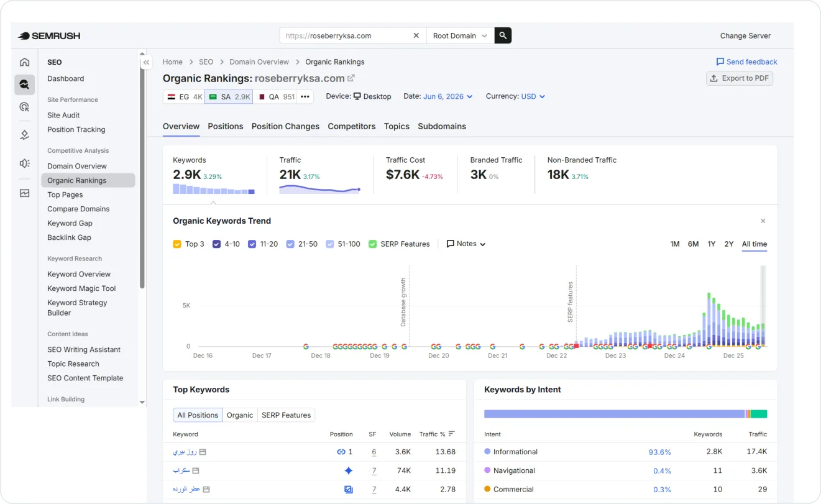The width and height of the screenshot is (821, 504).
Task: Switch to the Topics tab
Action: (397, 126)
